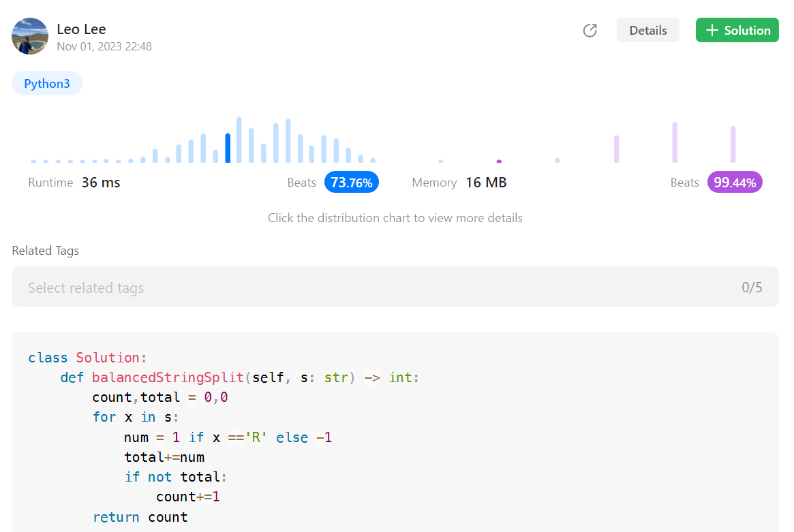The image size is (794, 532).
Task: Click the Related Tags label
Action: [x=45, y=250]
